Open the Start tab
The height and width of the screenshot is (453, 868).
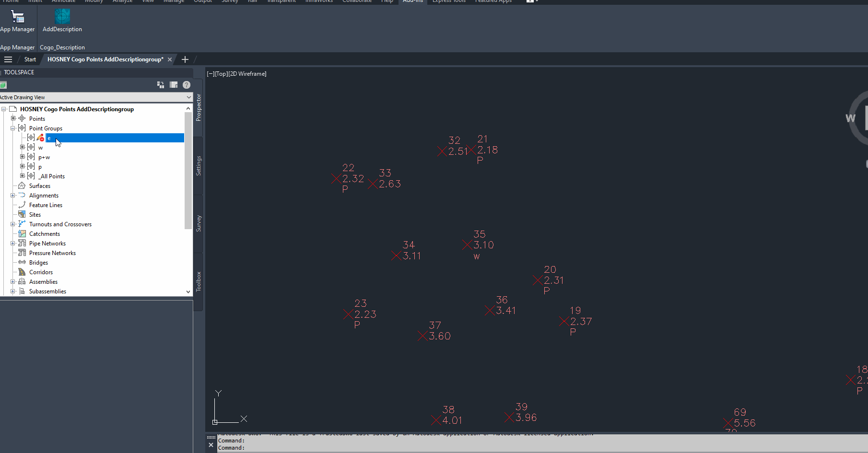[x=30, y=59]
